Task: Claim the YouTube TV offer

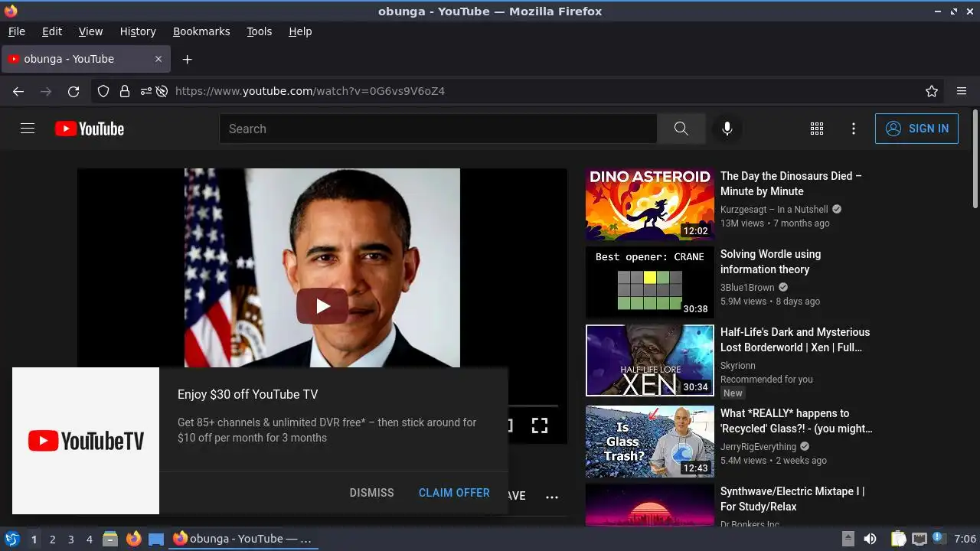Action: (x=454, y=493)
